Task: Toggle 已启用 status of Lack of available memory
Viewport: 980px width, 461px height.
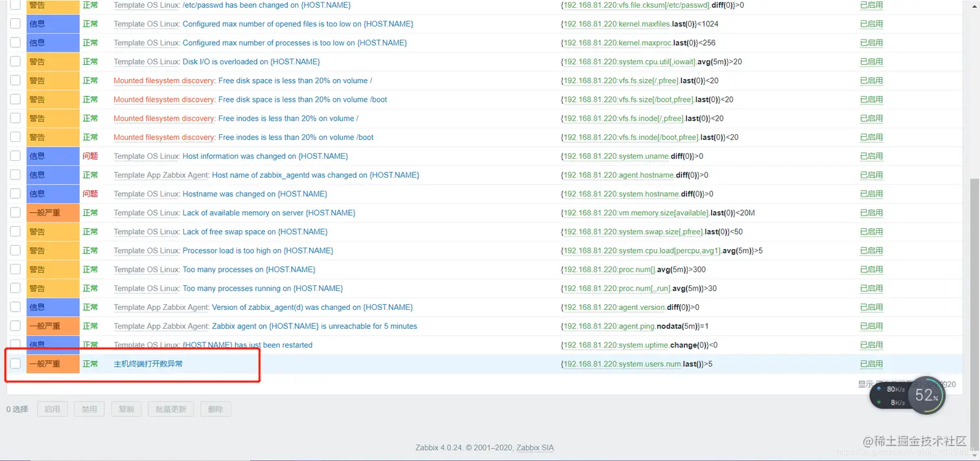Action: tap(871, 213)
